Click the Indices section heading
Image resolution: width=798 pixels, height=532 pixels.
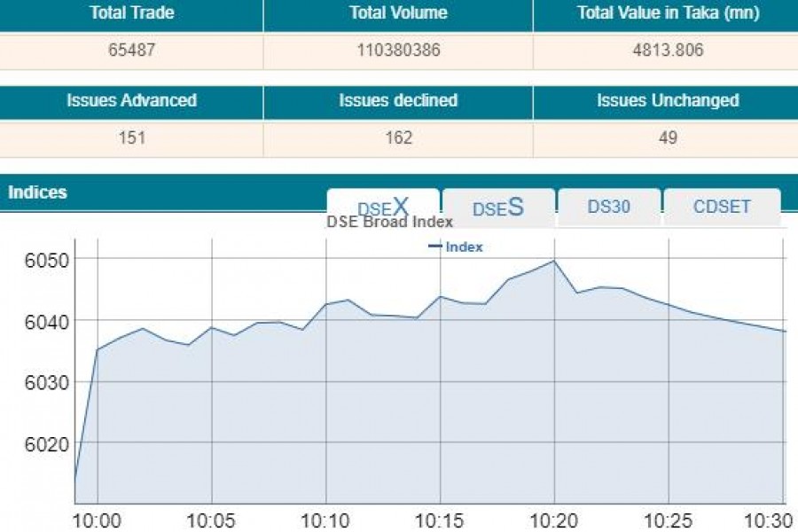pos(38,192)
